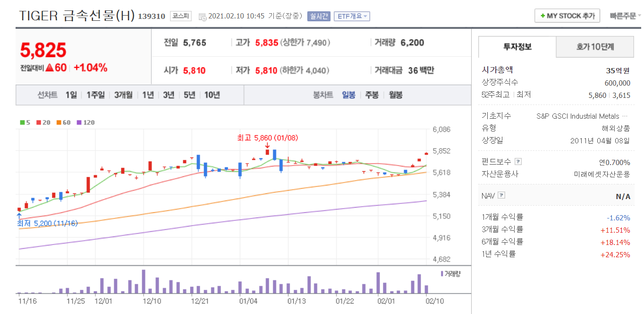Select the 3개월 line chart period

click(123, 95)
